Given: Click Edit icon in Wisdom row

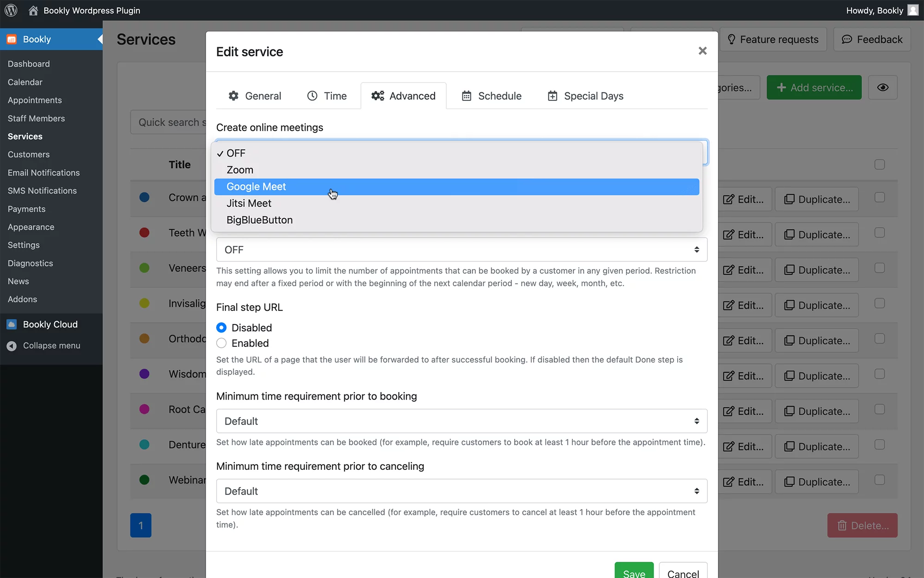Looking at the screenshot, I should coord(729,376).
